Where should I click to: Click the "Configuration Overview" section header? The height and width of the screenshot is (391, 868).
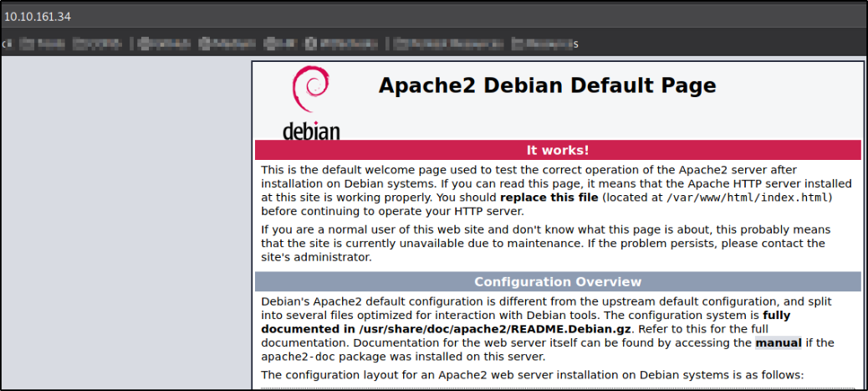point(558,281)
